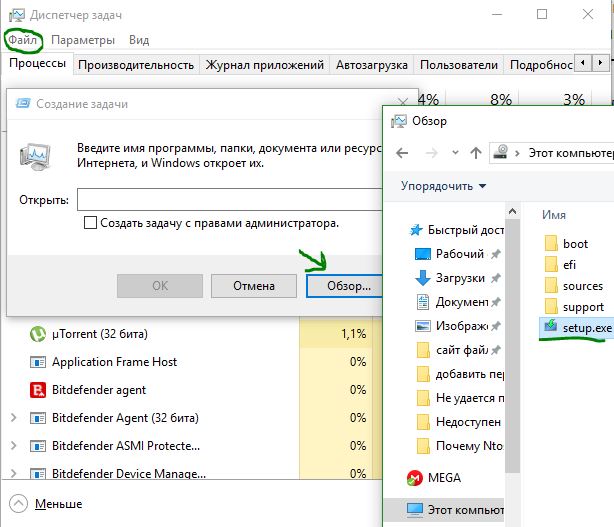
Task: Open the Вид menu
Action: 139,40
